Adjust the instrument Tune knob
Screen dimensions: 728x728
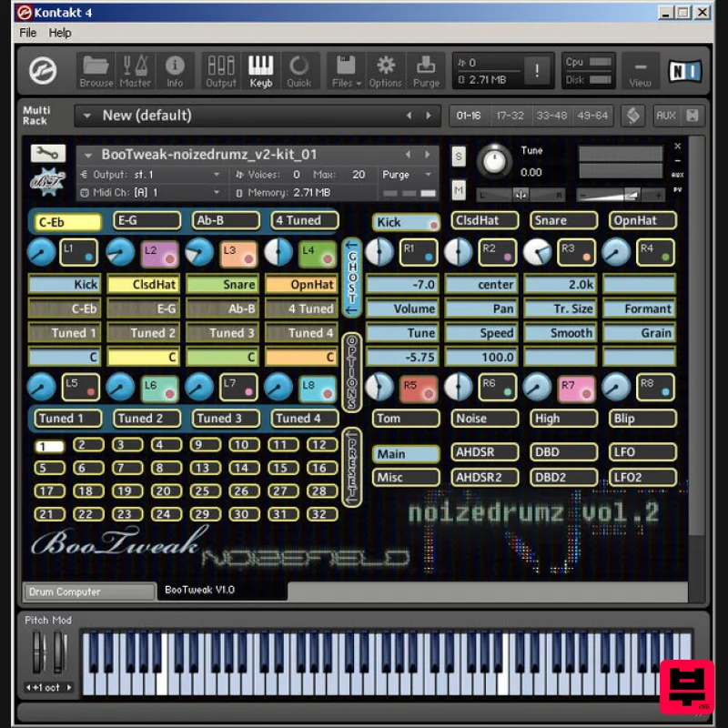tap(494, 162)
